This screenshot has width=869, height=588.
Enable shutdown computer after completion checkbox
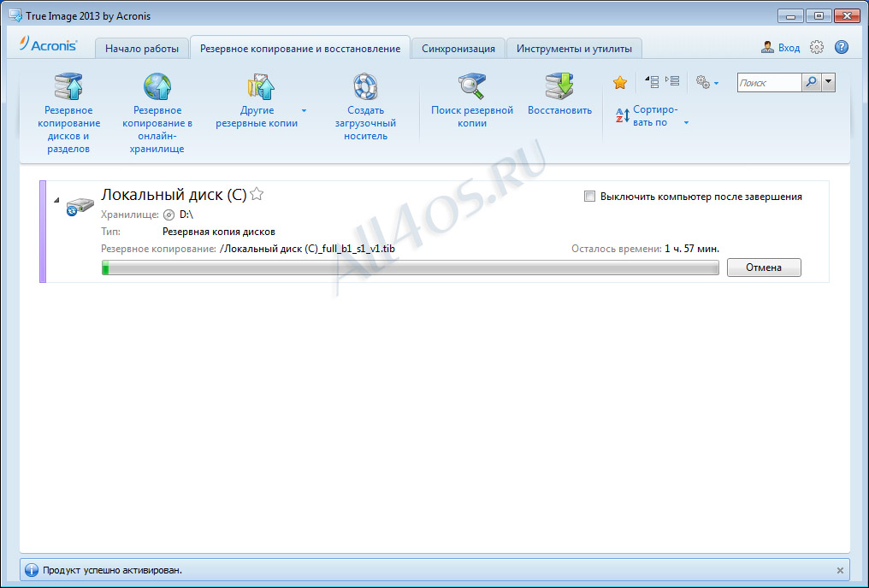pos(589,196)
